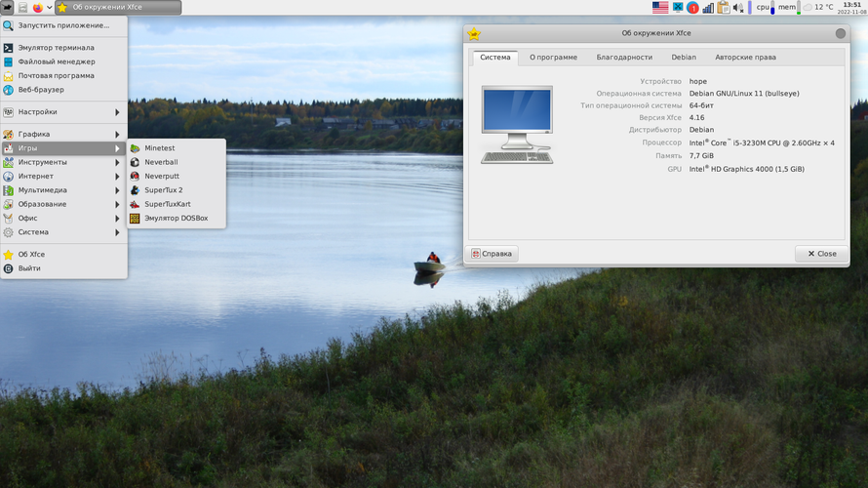868x488 pixels.
Task: Select 'Запустить приложение...' menu entry
Action: pyautogui.click(x=63, y=25)
